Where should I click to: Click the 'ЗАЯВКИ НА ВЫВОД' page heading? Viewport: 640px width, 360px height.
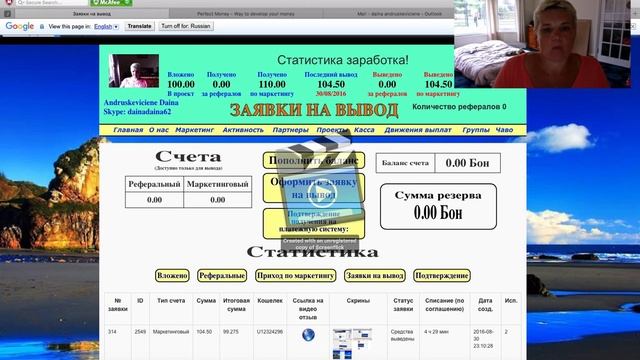314,110
